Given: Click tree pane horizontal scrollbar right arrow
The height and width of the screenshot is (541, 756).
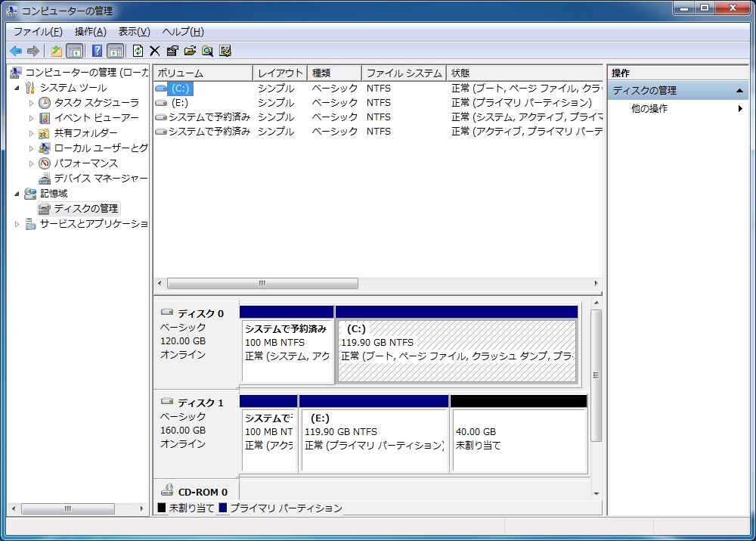Looking at the screenshot, I should point(141,508).
